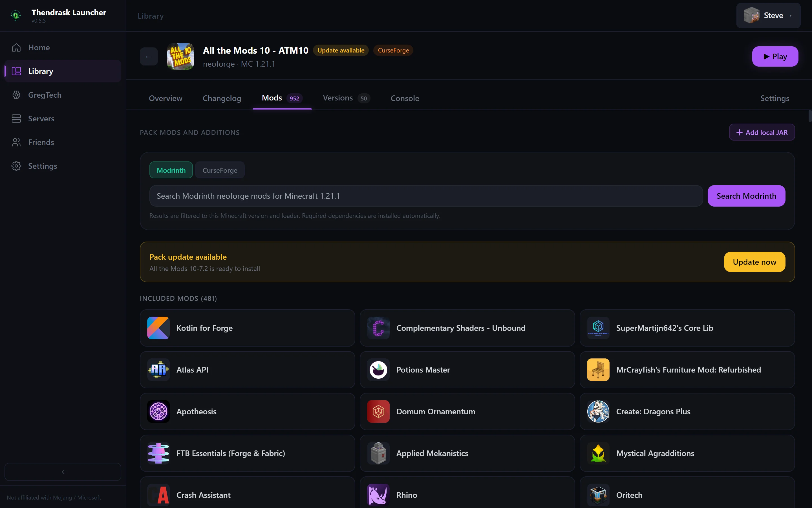Image resolution: width=812 pixels, height=508 pixels.
Task: Click the Apotheosis name
Action: (196, 411)
